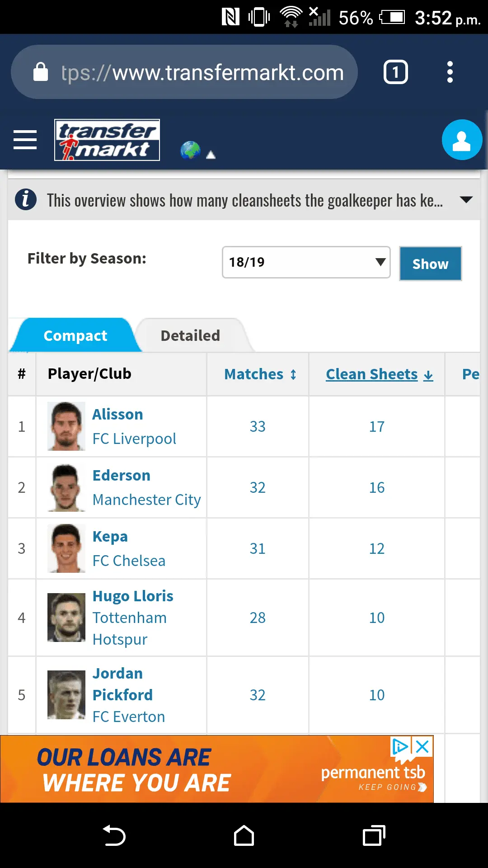Open the hamburger navigation menu

[25, 139]
